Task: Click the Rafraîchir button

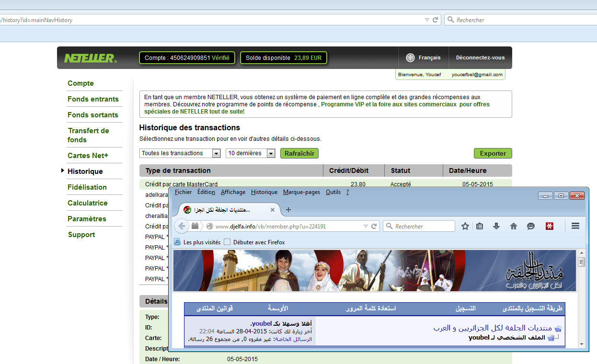Action: point(299,153)
